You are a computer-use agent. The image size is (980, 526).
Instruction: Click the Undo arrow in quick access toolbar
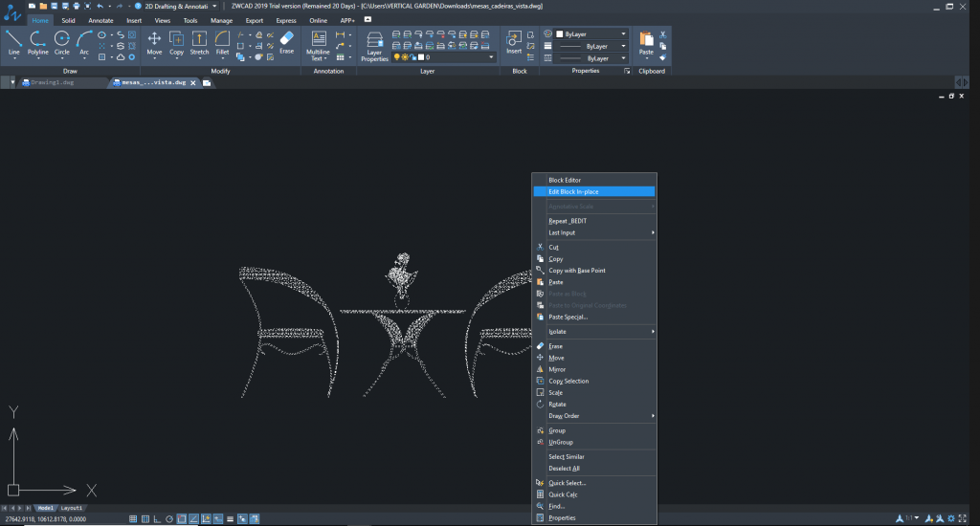pos(100,6)
